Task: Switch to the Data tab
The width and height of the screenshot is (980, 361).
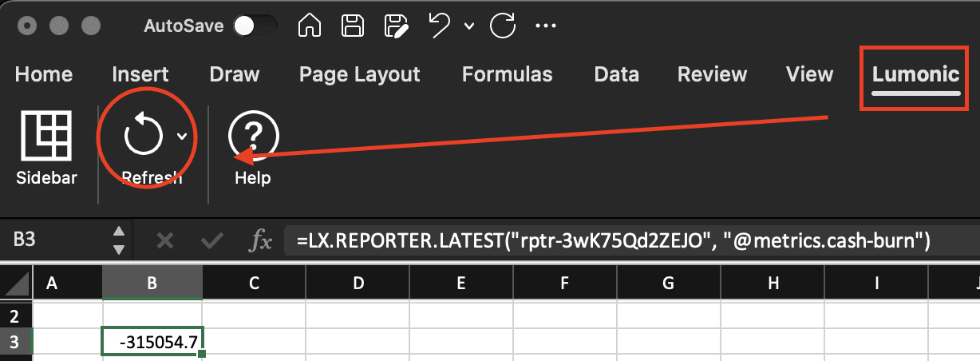Action: click(617, 75)
